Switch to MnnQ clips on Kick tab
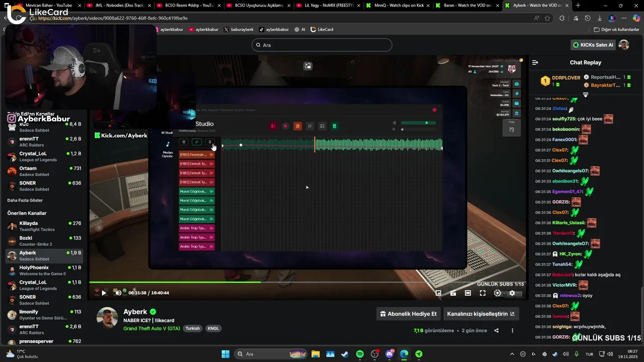Image resolution: width=644 pixels, height=362 pixels. coord(397,6)
